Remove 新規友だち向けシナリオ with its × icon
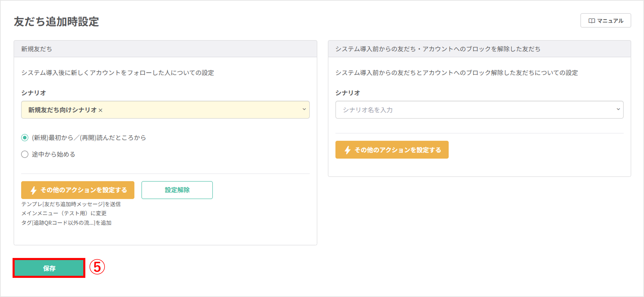This screenshot has width=644, height=297. (101, 110)
